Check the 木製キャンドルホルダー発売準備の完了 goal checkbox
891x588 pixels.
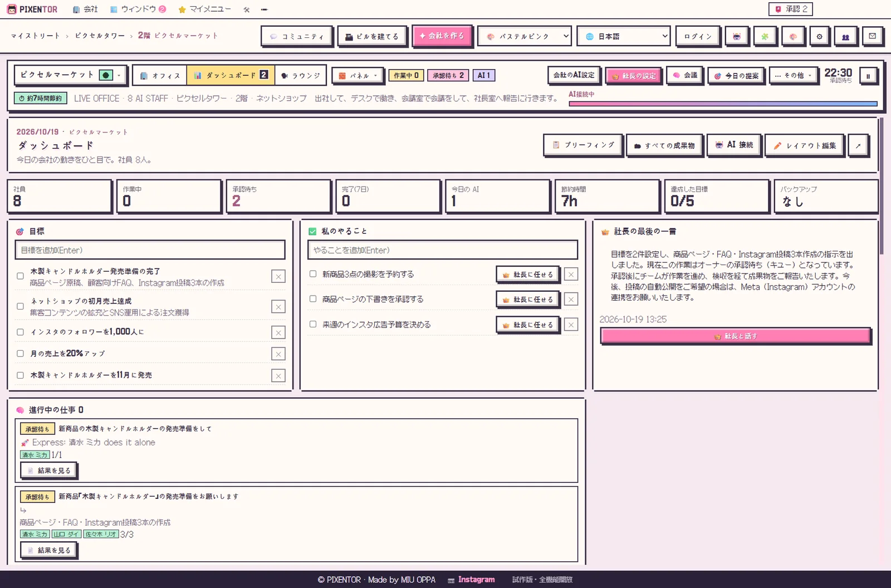[20, 276]
